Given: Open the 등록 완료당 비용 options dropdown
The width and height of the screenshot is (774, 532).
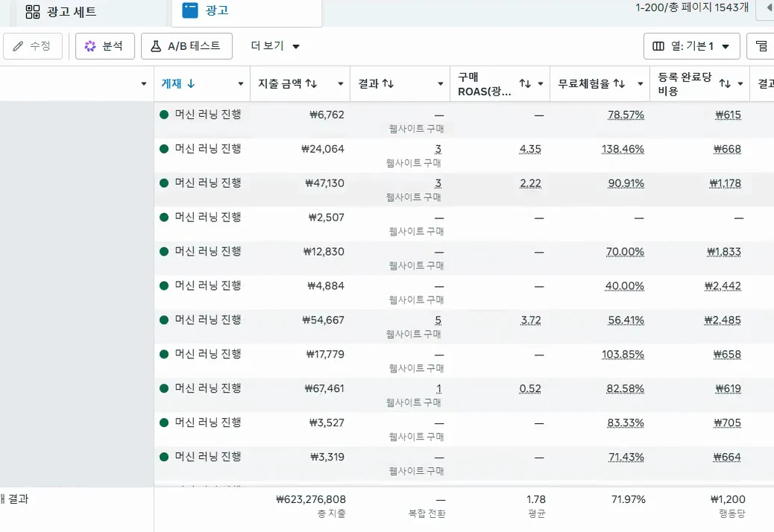Looking at the screenshot, I should [x=740, y=83].
